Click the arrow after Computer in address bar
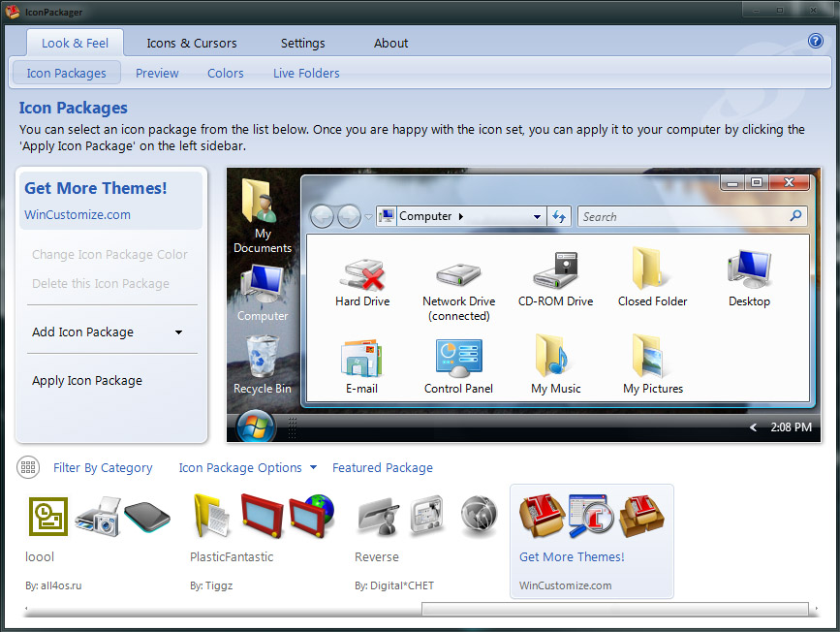 tap(461, 216)
